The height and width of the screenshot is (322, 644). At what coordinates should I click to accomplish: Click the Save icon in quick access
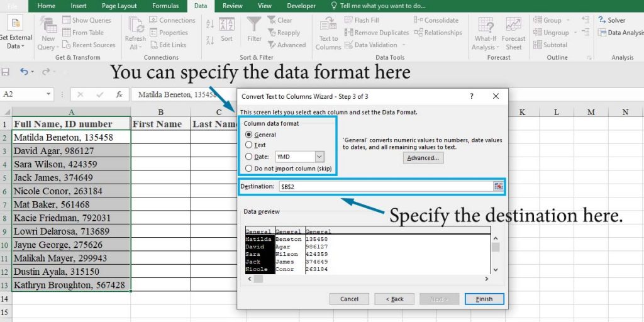click(5, 72)
